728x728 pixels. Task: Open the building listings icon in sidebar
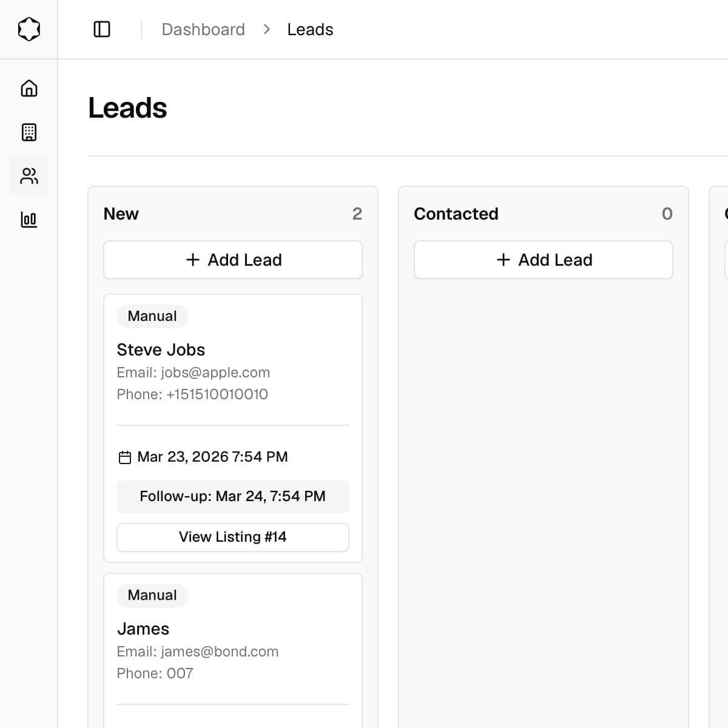pos(29,132)
